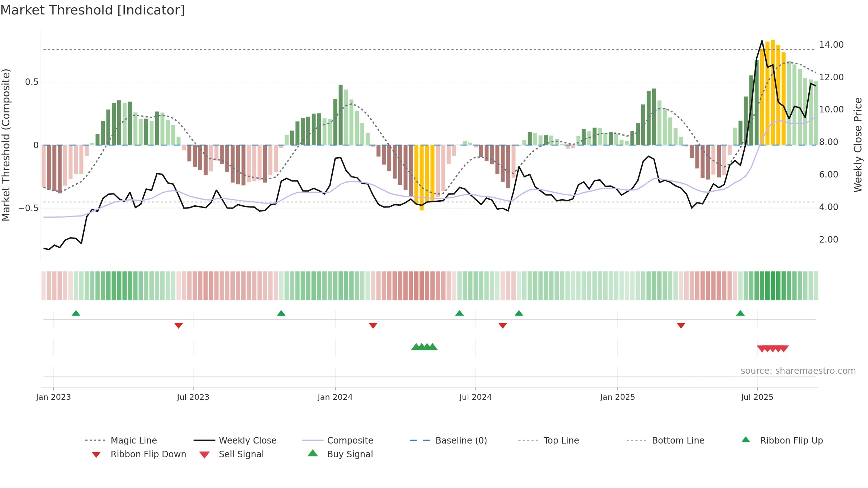
Task: Click the ribbon flip down marker in spring 2025
Action: tap(681, 326)
